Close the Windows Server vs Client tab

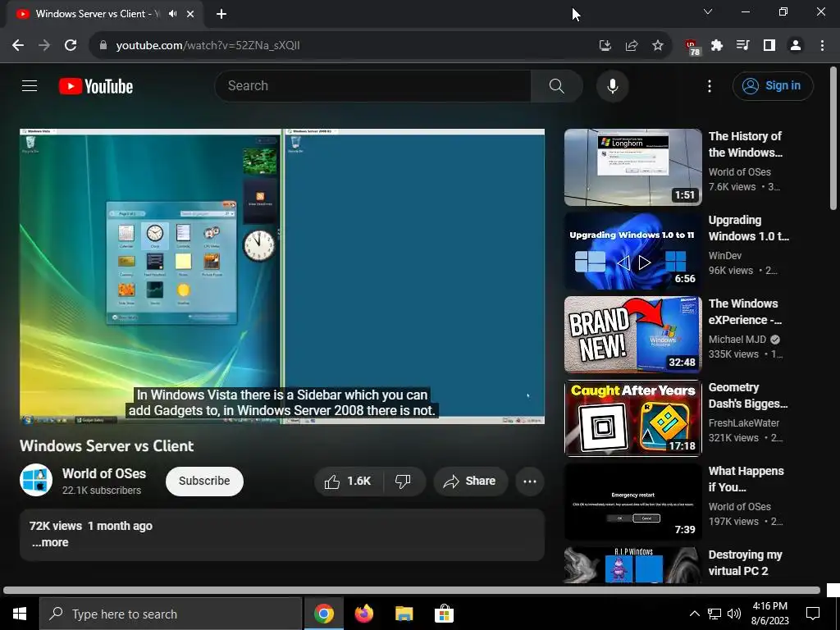(x=190, y=14)
